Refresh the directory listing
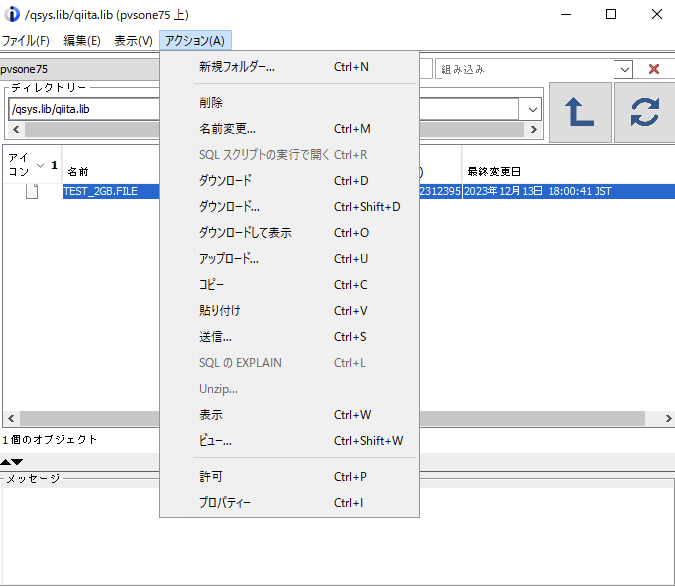The image size is (675, 587). 644,112
